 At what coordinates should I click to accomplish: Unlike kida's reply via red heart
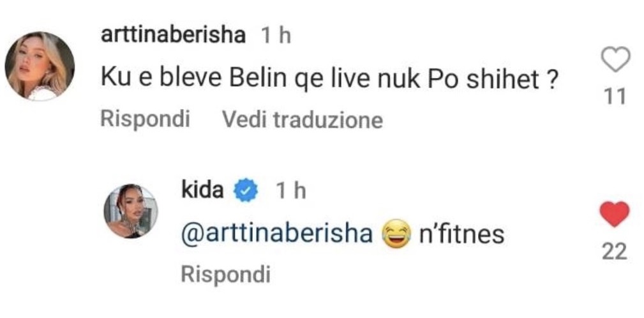click(x=615, y=215)
